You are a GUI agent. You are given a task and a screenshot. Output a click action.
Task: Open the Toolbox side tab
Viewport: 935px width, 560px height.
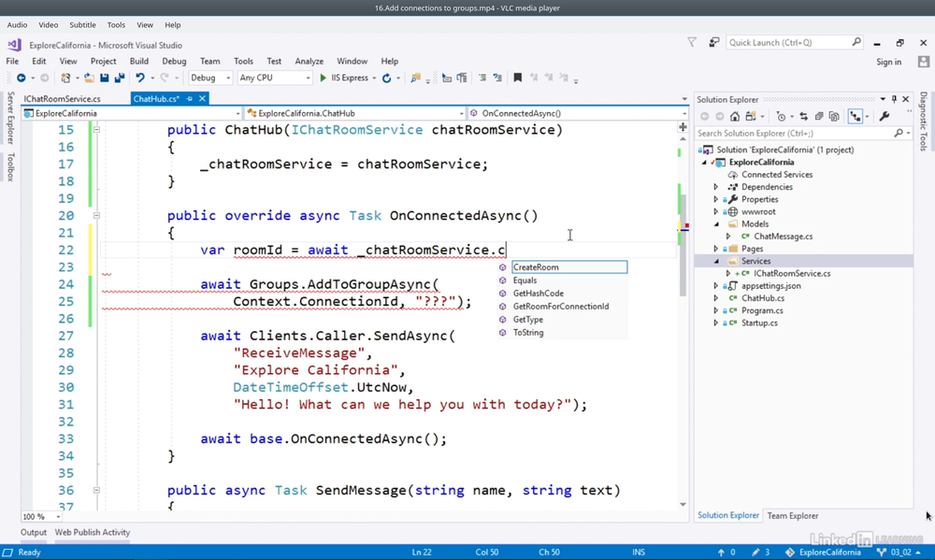(x=10, y=167)
